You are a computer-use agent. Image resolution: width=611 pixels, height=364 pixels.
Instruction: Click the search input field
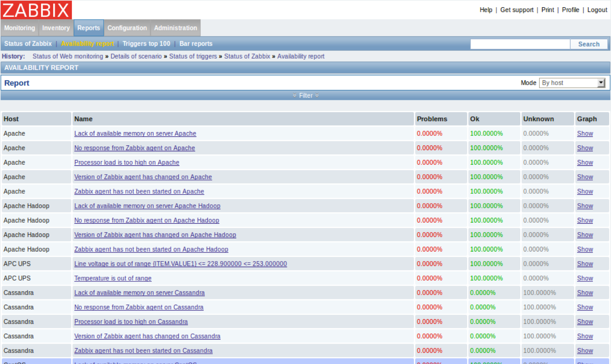520,44
